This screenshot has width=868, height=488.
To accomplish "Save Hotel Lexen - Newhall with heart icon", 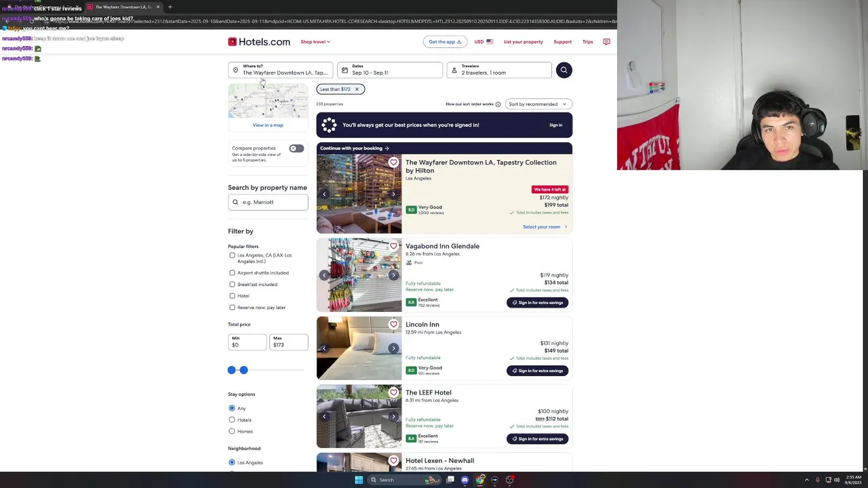I will [x=393, y=460].
